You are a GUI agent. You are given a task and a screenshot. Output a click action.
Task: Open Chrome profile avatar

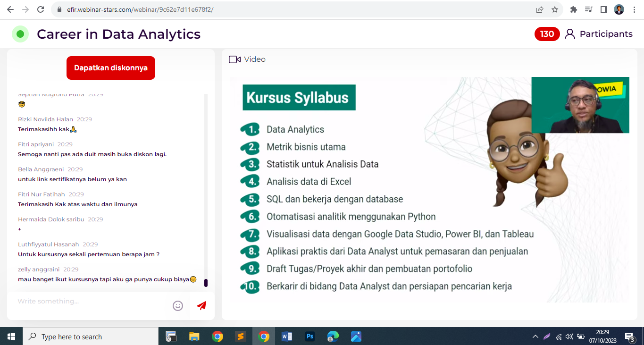pos(619,9)
